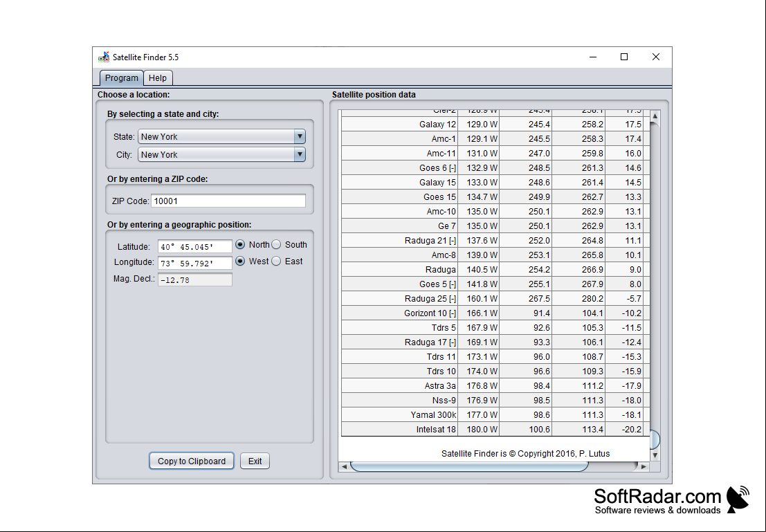Select the Amc-10 satellite cell

tap(400, 212)
